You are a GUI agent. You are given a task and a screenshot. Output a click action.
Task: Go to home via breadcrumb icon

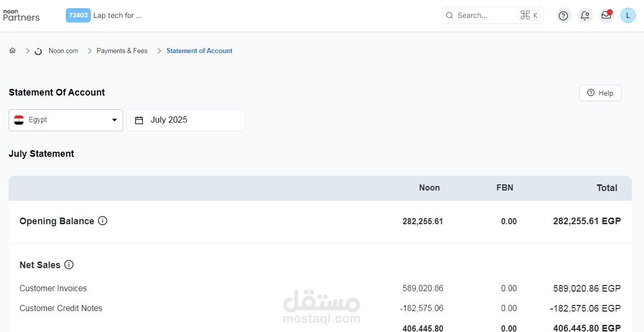pyautogui.click(x=13, y=51)
